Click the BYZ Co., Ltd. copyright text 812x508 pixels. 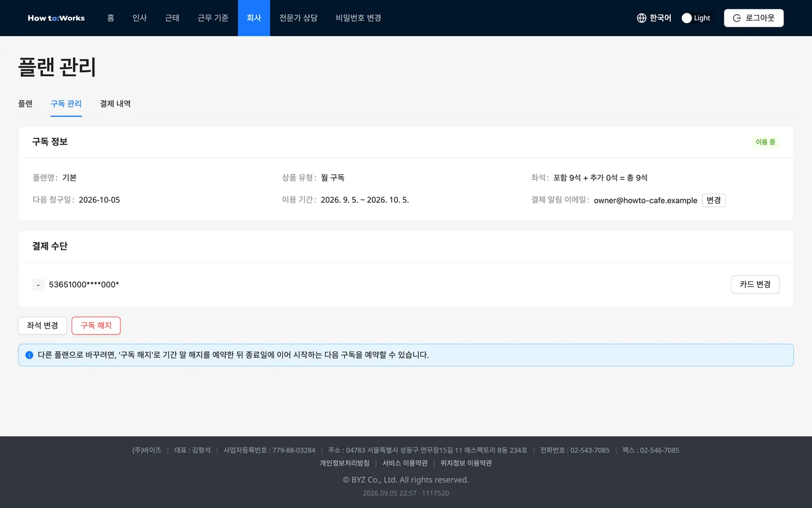406,480
